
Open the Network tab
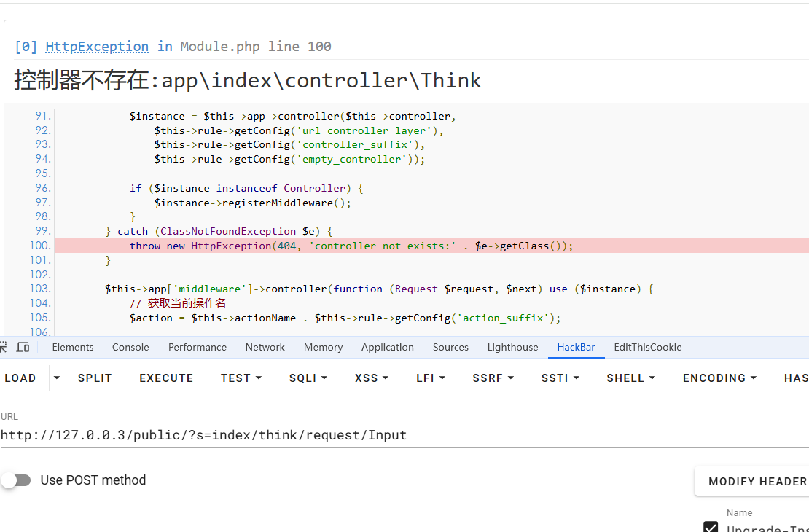pyautogui.click(x=265, y=347)
